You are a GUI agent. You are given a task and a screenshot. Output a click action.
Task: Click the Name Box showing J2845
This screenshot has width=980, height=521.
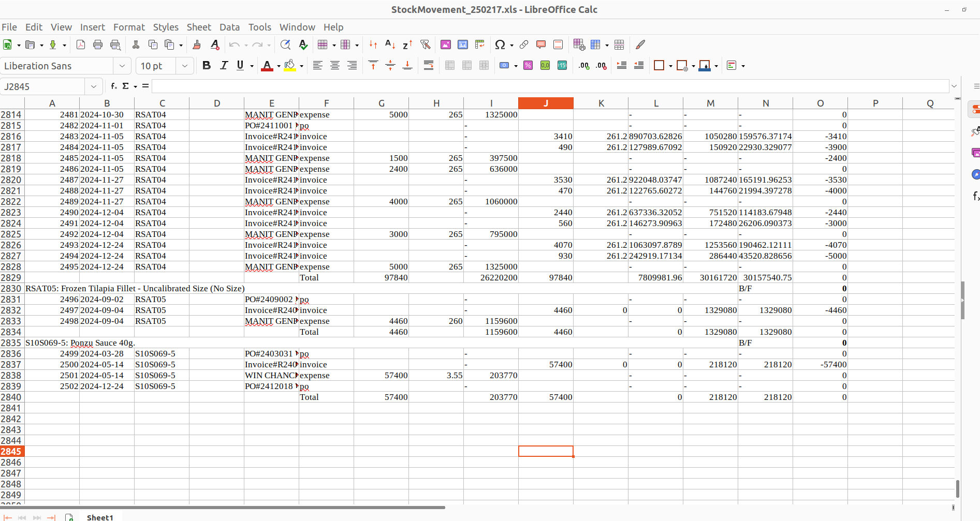[x=43, y=86]
